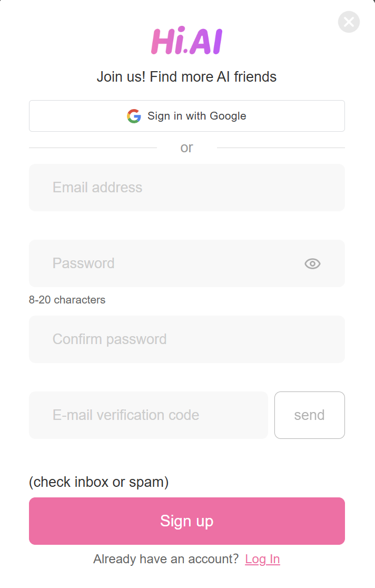Choose Sign in with Google

click(187, 116)
